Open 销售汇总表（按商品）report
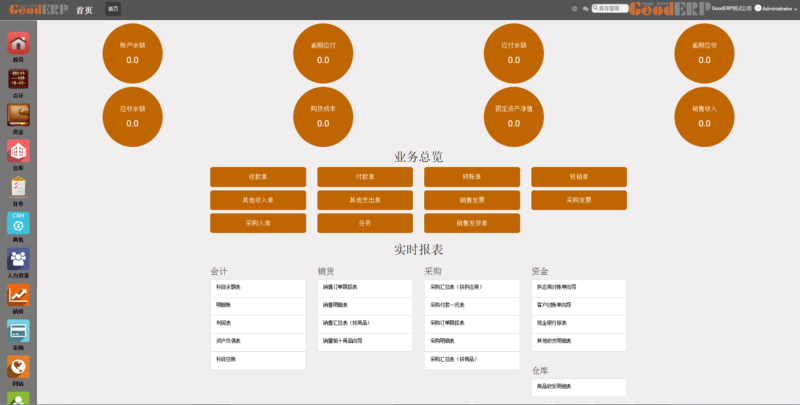Screen dimensions: 800x405 point(365,323)
